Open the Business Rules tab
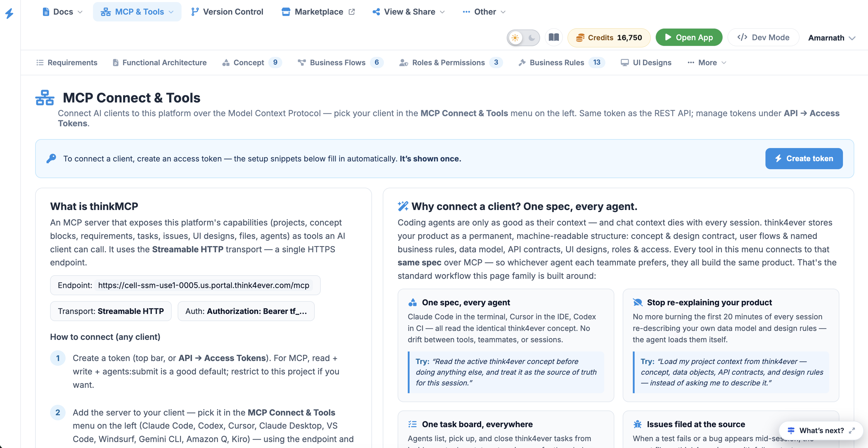Image resolution: width=868 pixels, height=448 pixels. point(562,63)
